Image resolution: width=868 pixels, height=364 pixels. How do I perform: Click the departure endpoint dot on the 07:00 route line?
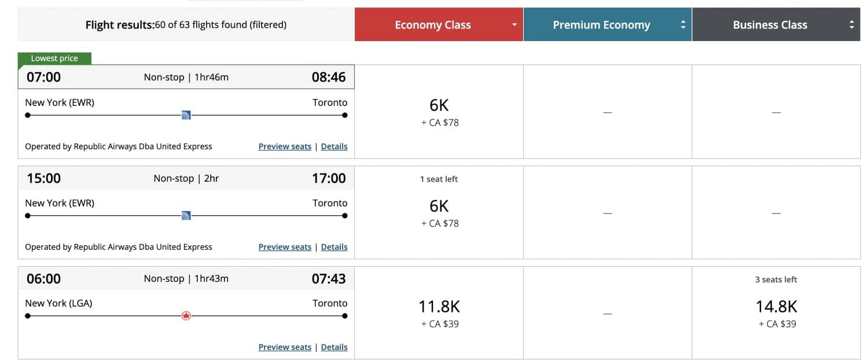(x=27, y=115)
